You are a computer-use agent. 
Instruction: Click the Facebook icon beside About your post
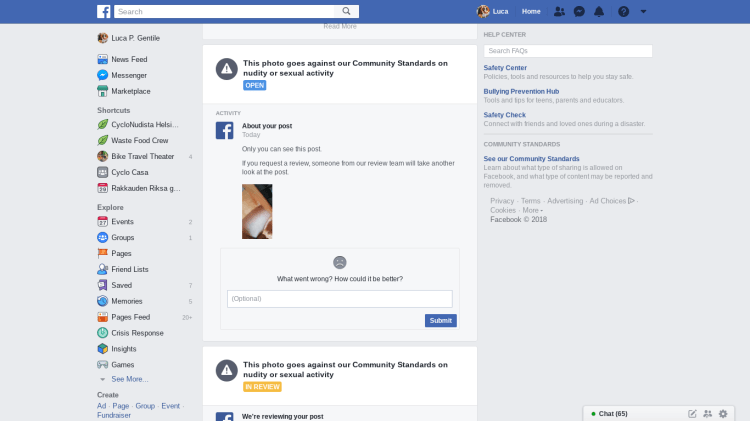click(224, 131)
